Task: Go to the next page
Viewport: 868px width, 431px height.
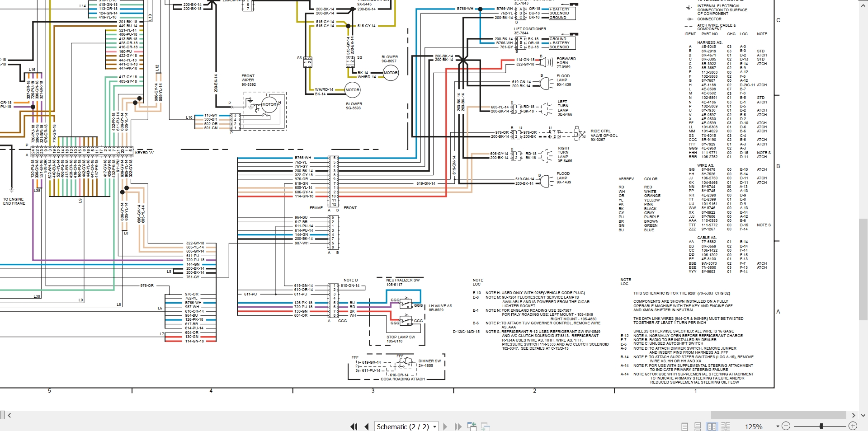Action: pos(445,426)
